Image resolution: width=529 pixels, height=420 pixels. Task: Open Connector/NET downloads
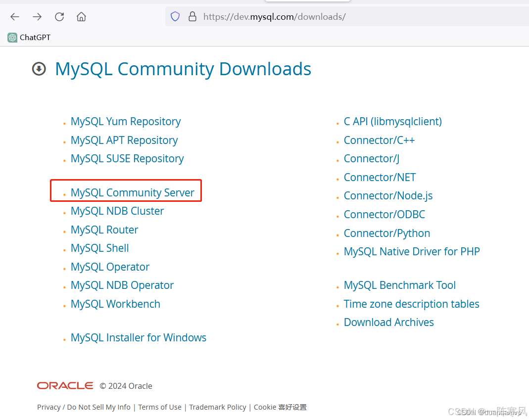pyautogui.click(x=380, y=178)
